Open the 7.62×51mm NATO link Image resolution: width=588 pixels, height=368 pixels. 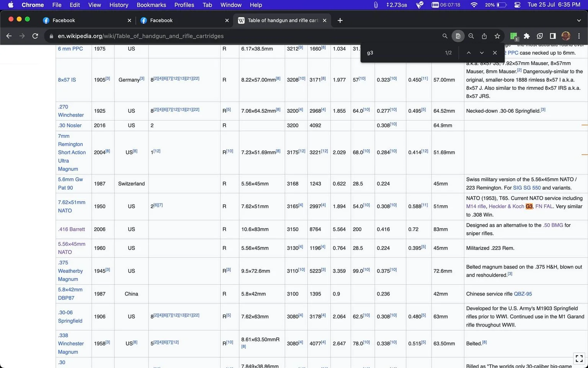[72, 206]
